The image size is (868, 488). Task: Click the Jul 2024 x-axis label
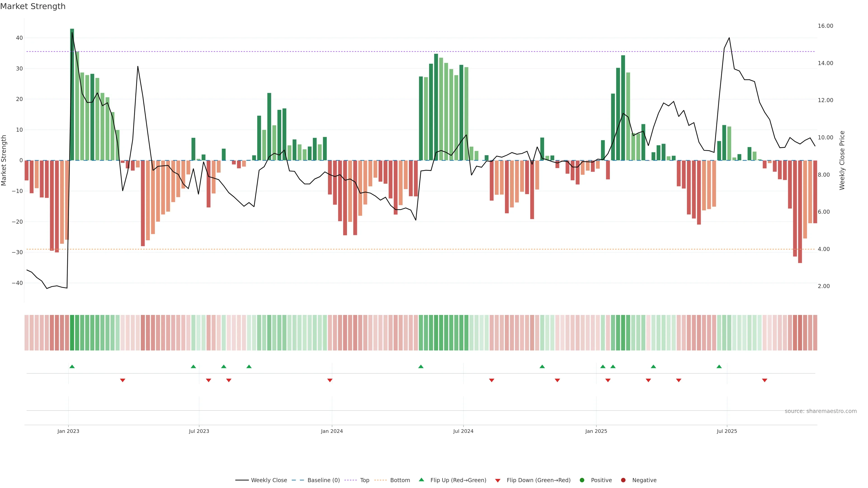point(463,431)
